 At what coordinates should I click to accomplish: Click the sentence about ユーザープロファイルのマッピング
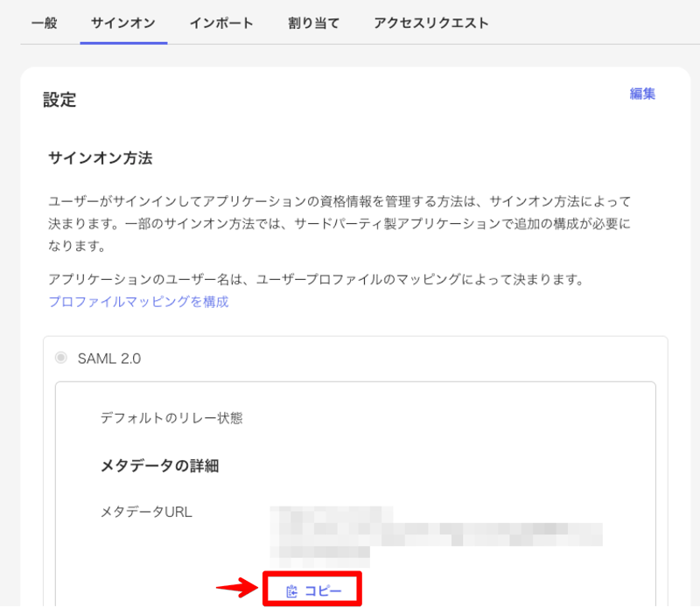[315, 280]
